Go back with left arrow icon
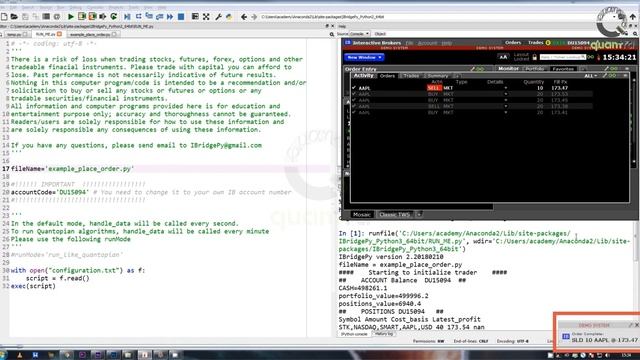Viewport: 640px width, 360px height. [244, 17]
